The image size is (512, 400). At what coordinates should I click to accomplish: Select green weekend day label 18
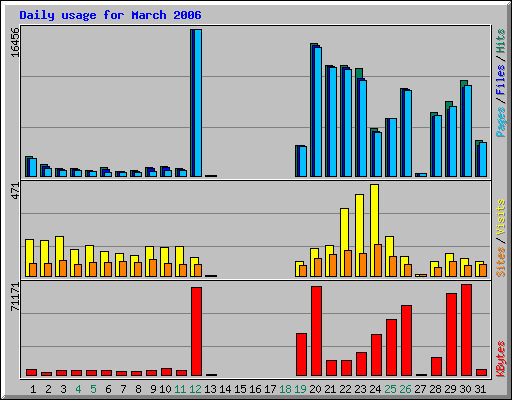click(285, 389)
